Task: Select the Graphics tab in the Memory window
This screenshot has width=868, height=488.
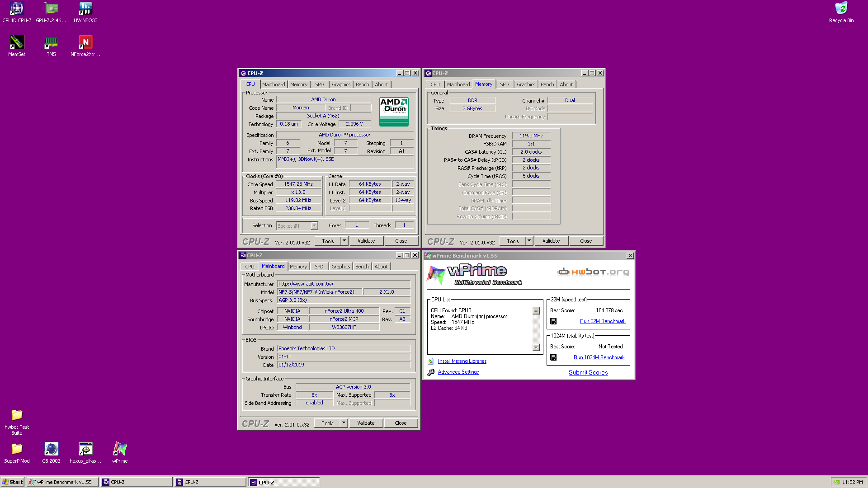Action: click(x=526, y=84)
